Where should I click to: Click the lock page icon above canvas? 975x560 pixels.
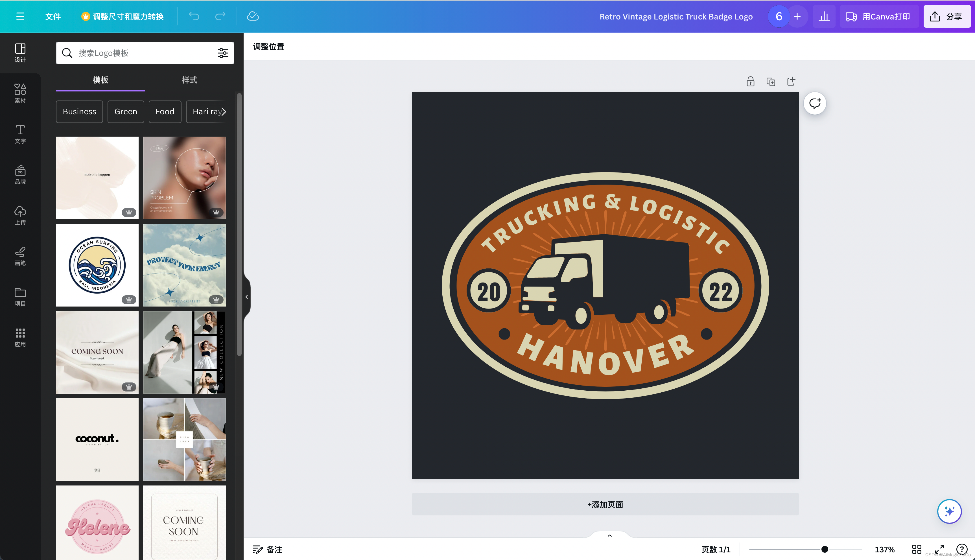750,82
